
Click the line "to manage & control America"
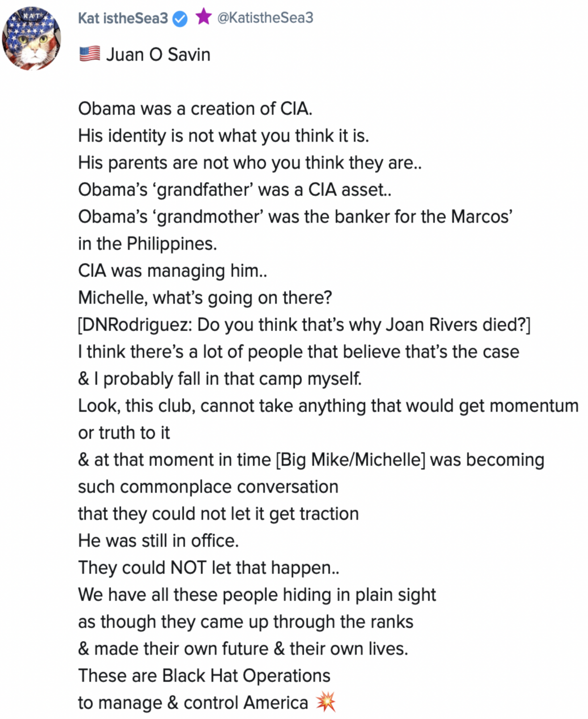click(193, 703)
